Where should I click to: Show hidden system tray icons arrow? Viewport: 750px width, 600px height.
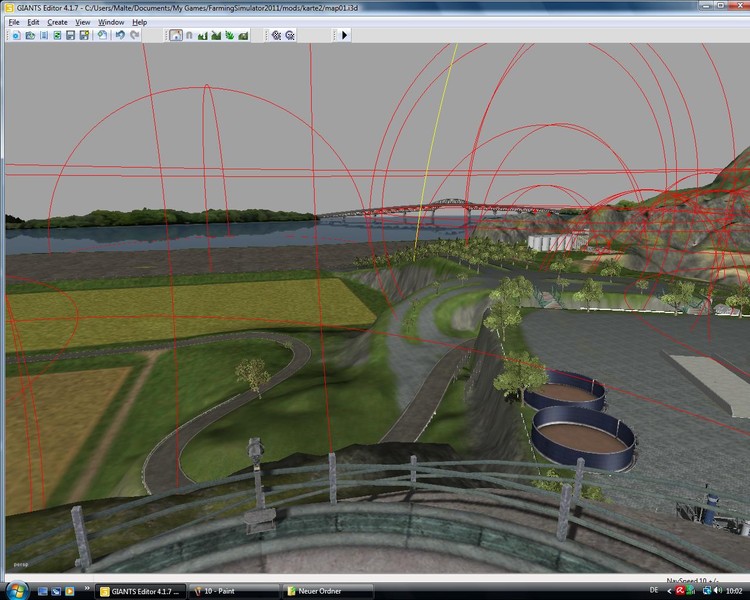pyautogui.click(x=669, y=591)
